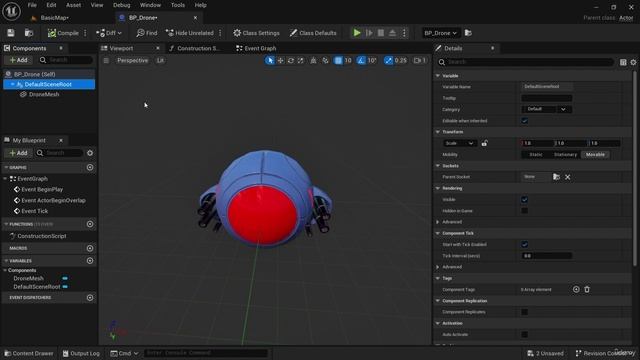Select BP_Drone (Self) in Components

(x=34, y=74)
